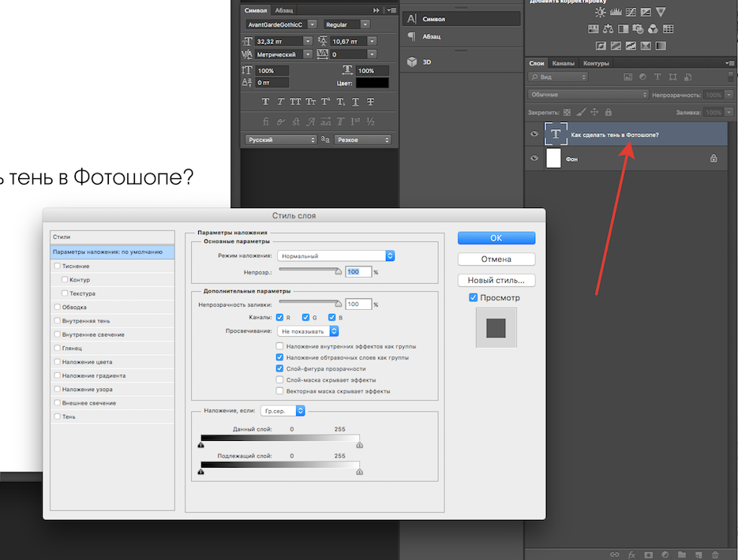Add a Curves adjustment layer
The image size is (738, 560).
click(631, 12)
